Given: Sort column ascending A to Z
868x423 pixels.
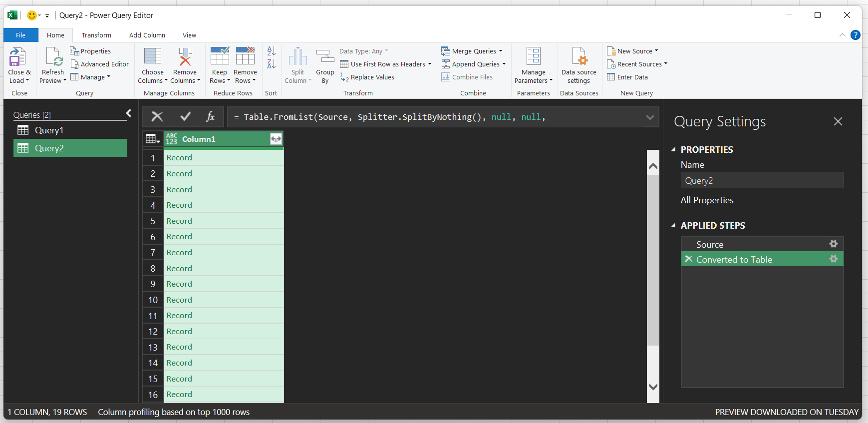Looking at the screenshot, I should [271, 51].
